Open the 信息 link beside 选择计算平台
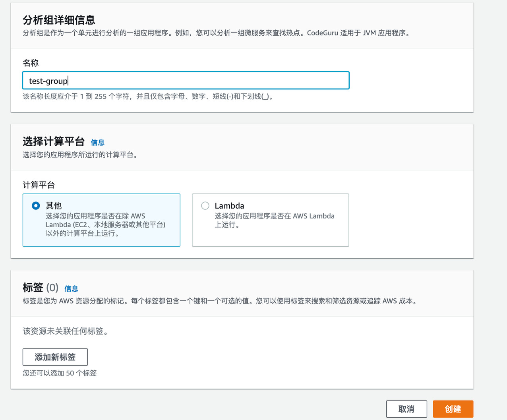 97,142
